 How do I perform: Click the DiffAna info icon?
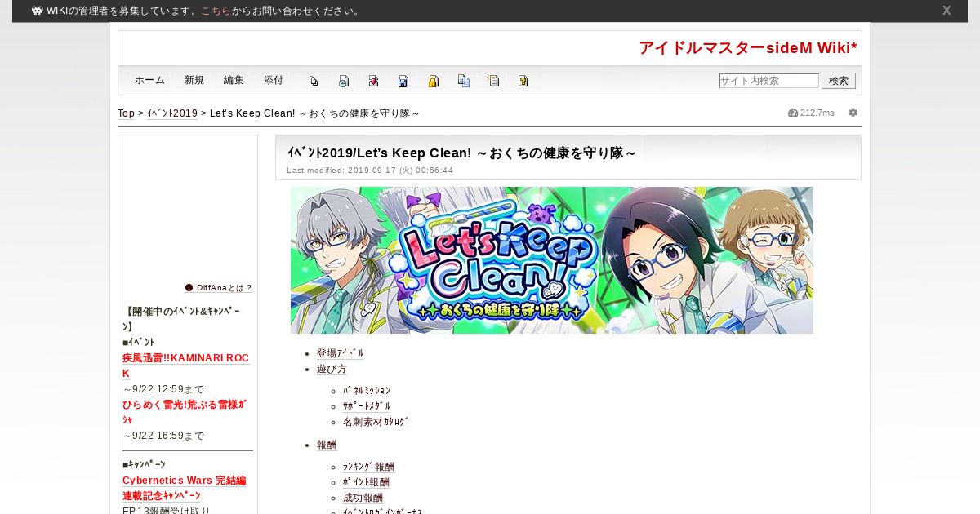(189, 287)
